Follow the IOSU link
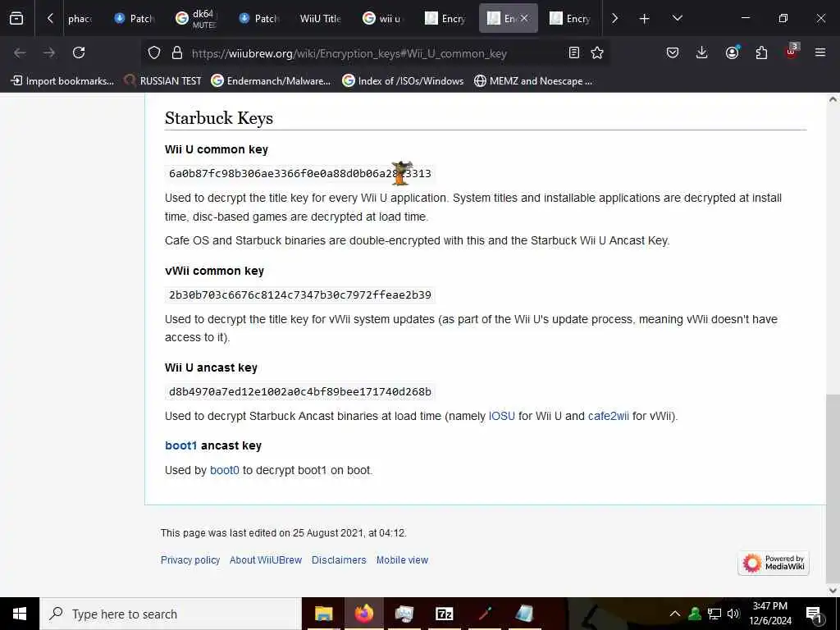The image size is (840, 630). coord(501,416)
